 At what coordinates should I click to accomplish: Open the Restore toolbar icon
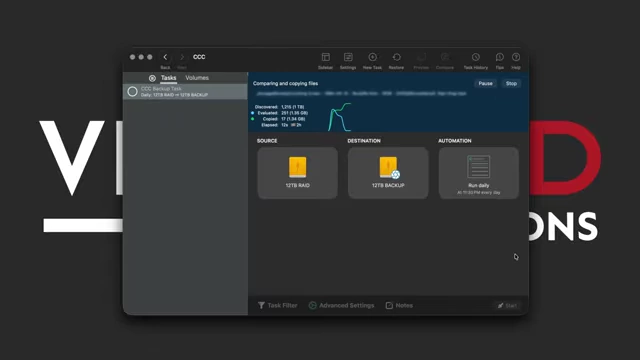pos(396,57)
